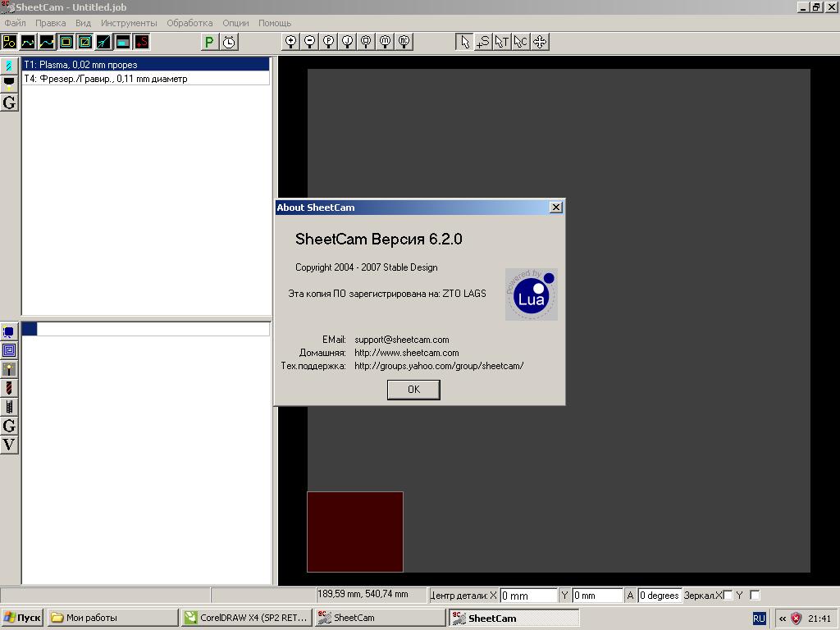This screenshot has width=840, height=630.
Task: Select the T4: Фрезер./Гравир. tool row
Action: 145,79
